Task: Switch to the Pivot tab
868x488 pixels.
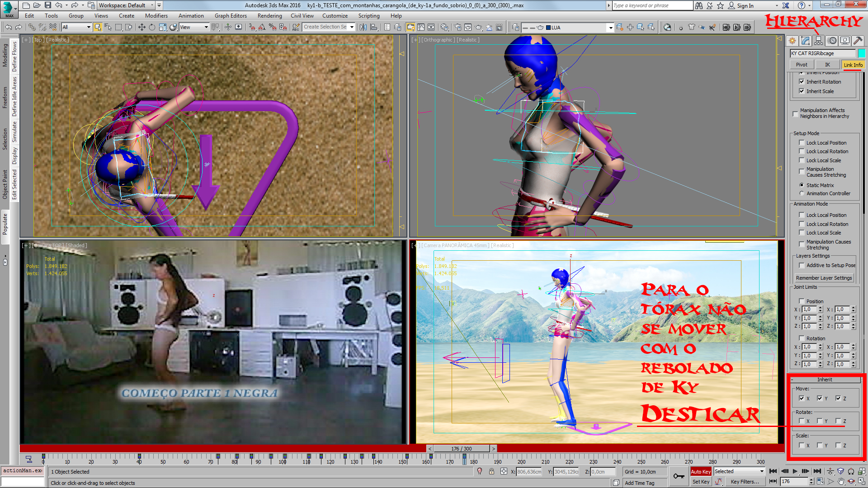Action: (x=802, y=65)
